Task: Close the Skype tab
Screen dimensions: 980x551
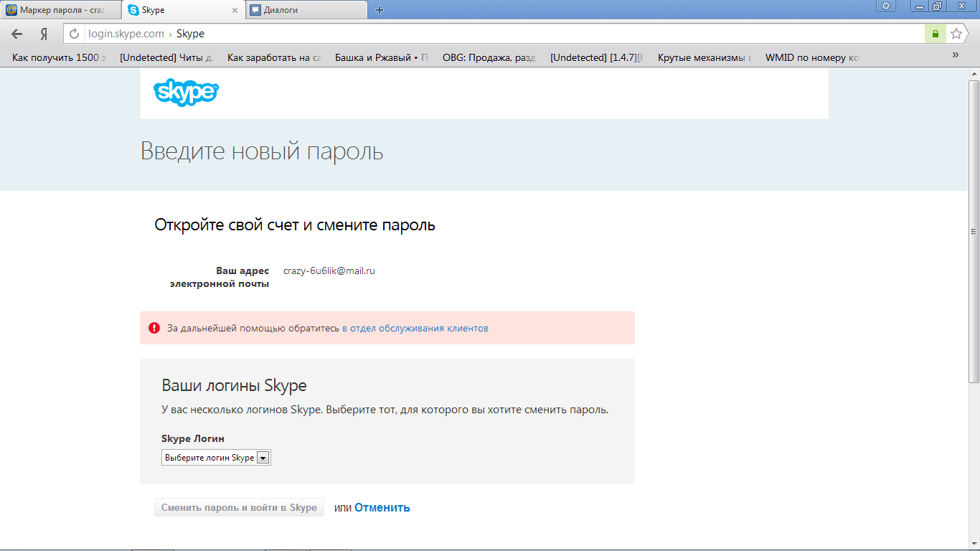Action: coord(235,10)
